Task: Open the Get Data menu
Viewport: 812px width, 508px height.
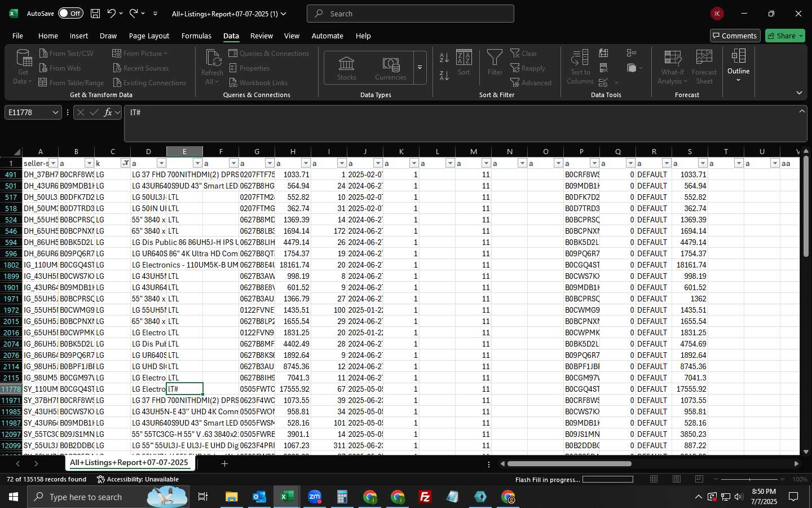Action: point(23,67)
